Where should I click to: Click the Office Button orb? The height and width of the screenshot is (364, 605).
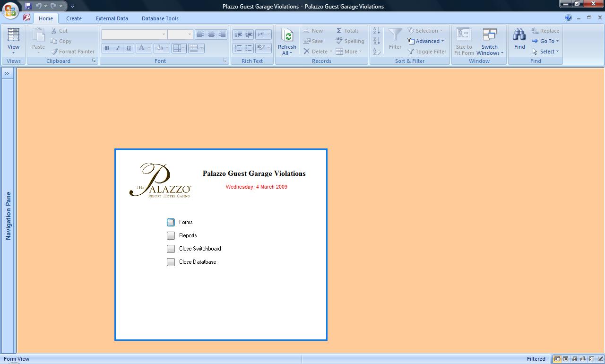pos(10,10)
